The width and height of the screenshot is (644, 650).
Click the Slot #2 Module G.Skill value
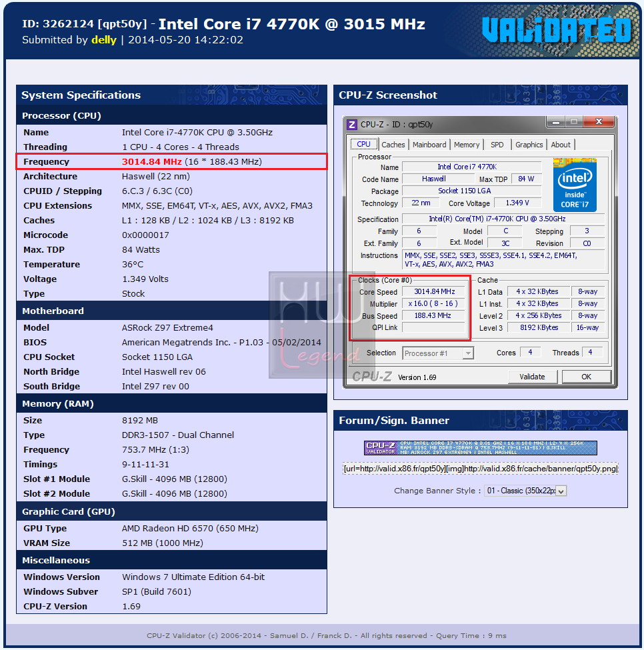tap(175, 494)
